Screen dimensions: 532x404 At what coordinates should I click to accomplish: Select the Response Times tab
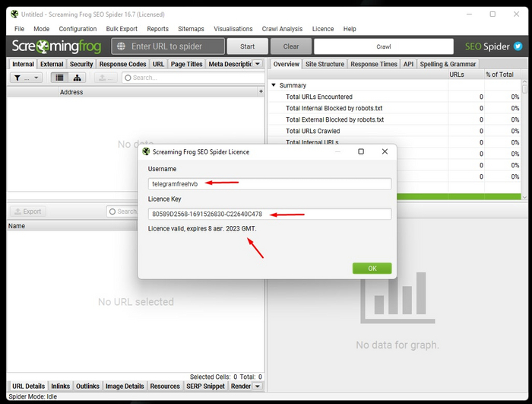pyautogui.click(x=374, y=64)
